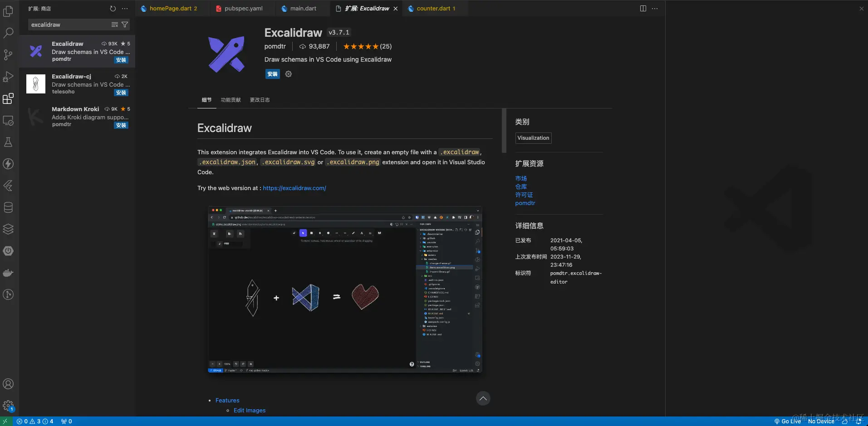The image size is (868, 426).
Task: Click the download count 93,887
Action: (314, 46)
